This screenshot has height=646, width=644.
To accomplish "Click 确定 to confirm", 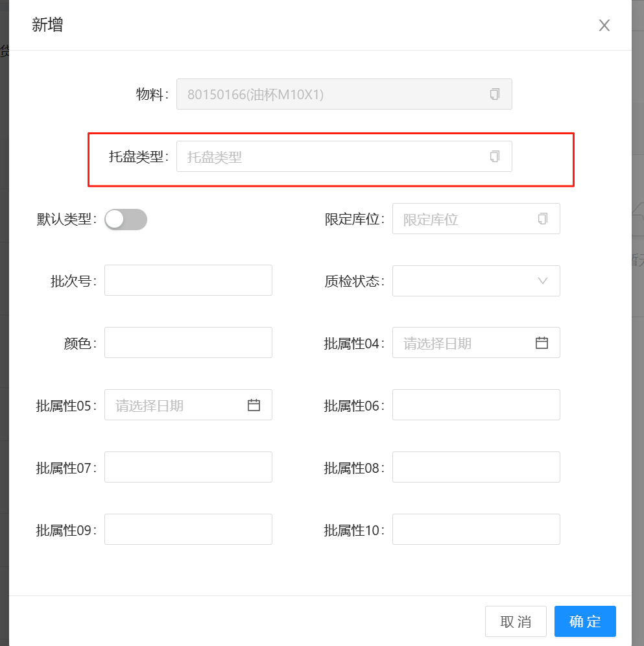I will tap(585, 621).
